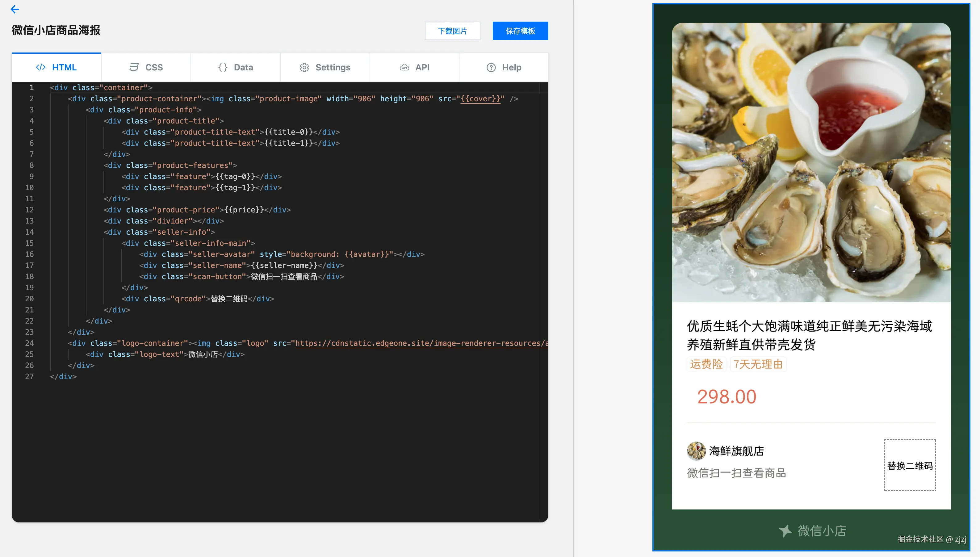Click line number 14 in the gutter
The width and height of the screenshot is (980, 557).
pos(29,232)
